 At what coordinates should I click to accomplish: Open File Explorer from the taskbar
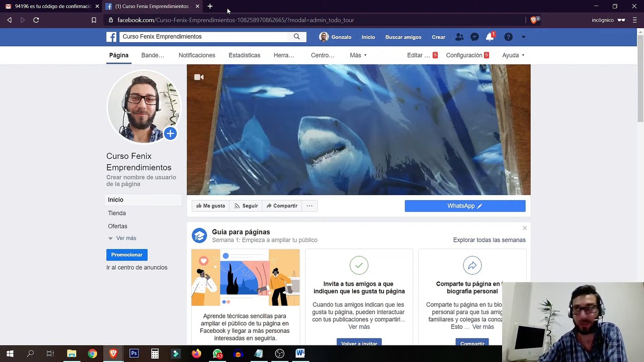[71, 353]
